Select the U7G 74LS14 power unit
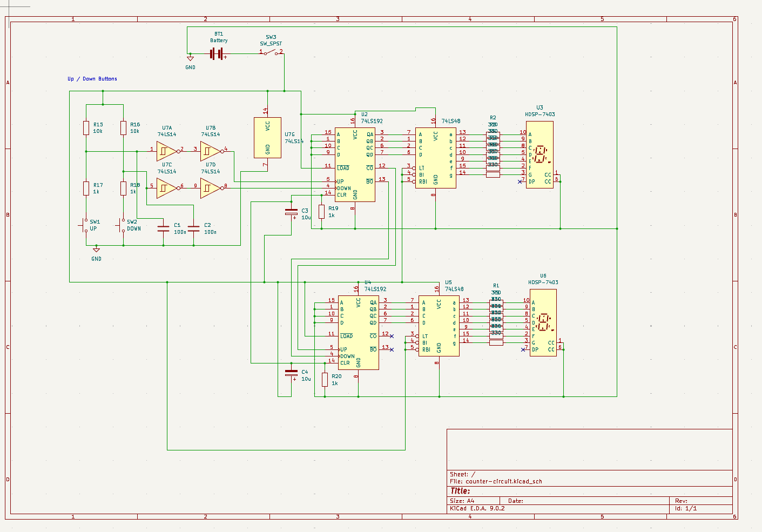Screen dimensions: 762x532 click(x=267, y=138)
